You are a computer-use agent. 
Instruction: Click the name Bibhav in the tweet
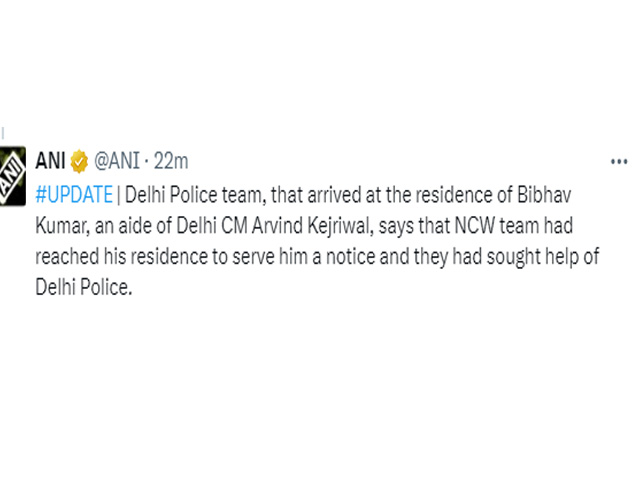point(544,195)
